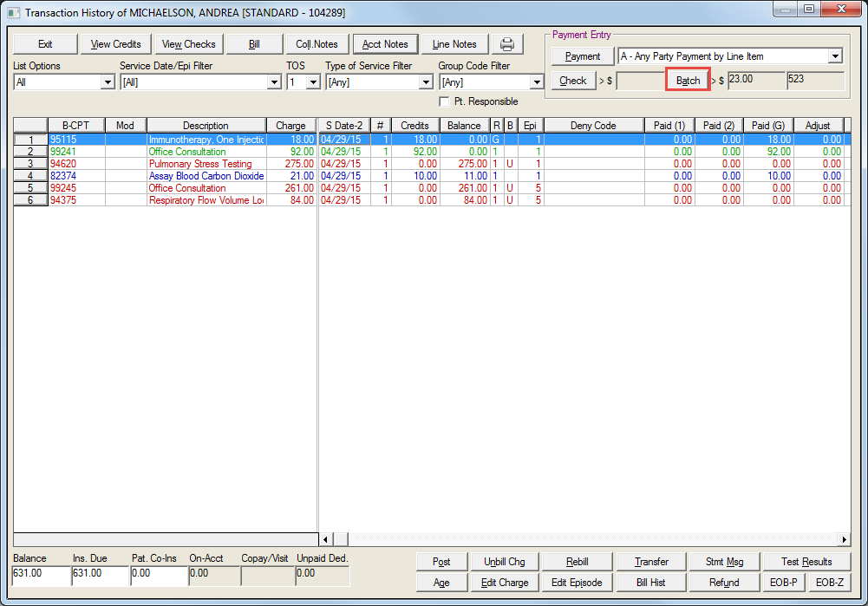Image resolution: width=868 pixels, height=606 pixels.
Task: Open View Credits
Action: point(115,44)
